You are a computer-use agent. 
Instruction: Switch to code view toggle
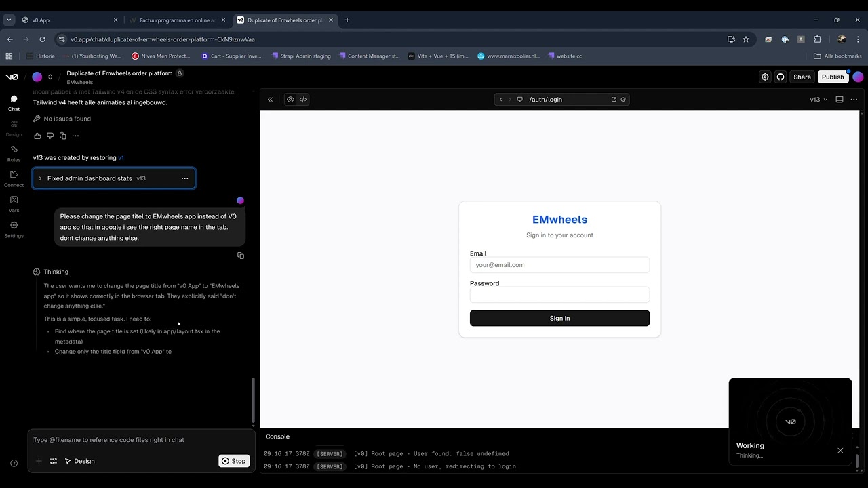[303, 100]
